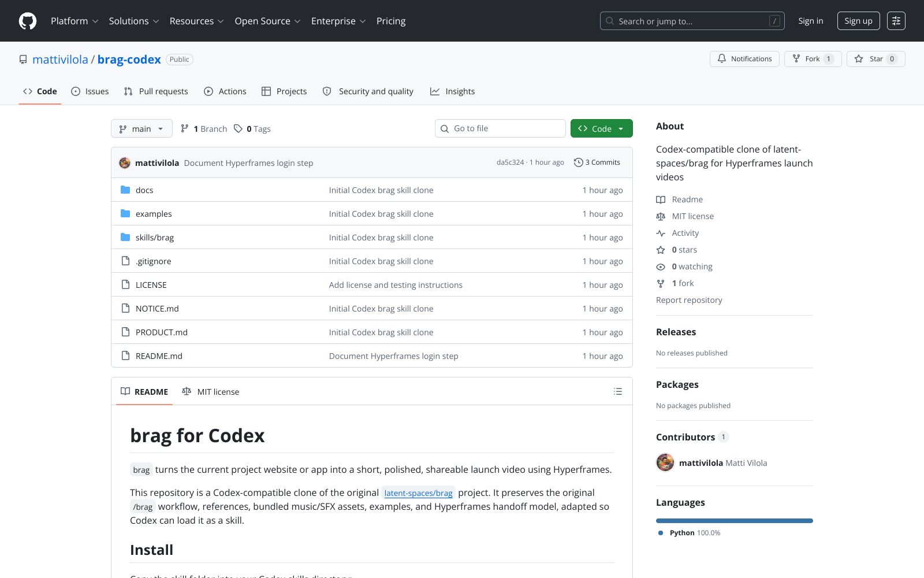View the 3 Commits history
The width and height of the screenshot is (924, 578).
pos(597,162)
